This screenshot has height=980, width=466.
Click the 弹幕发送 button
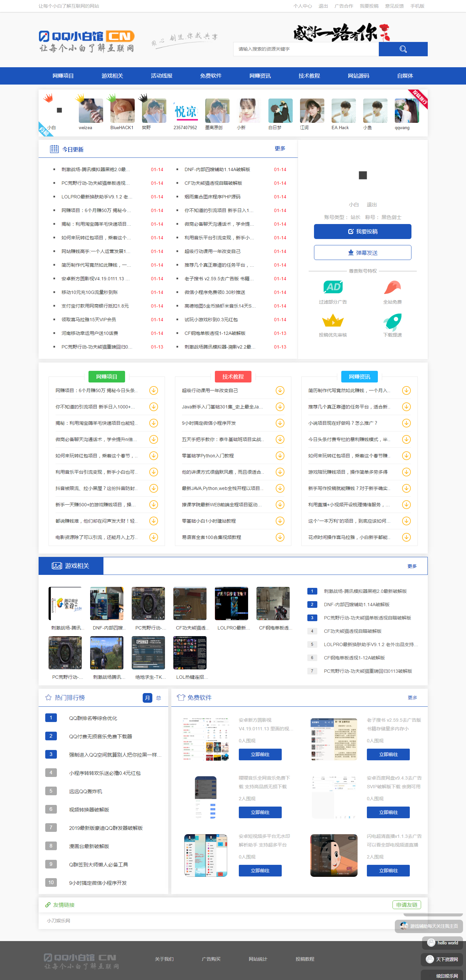point(363,253)
